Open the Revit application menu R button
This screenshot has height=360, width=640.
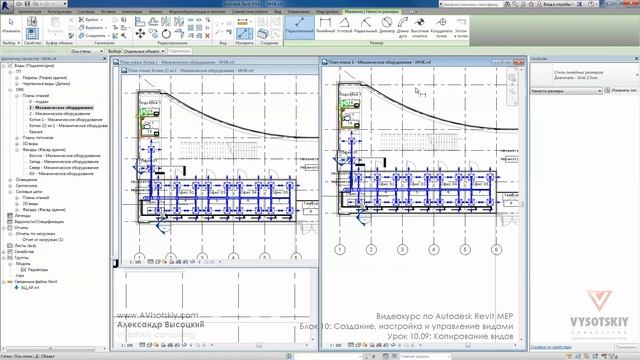[x=6, y=6]
